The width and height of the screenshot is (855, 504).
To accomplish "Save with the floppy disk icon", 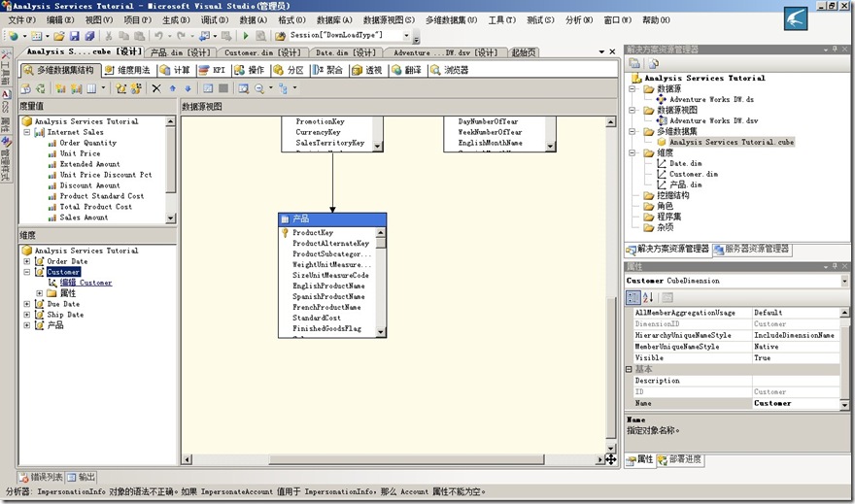I will point(75,36).
